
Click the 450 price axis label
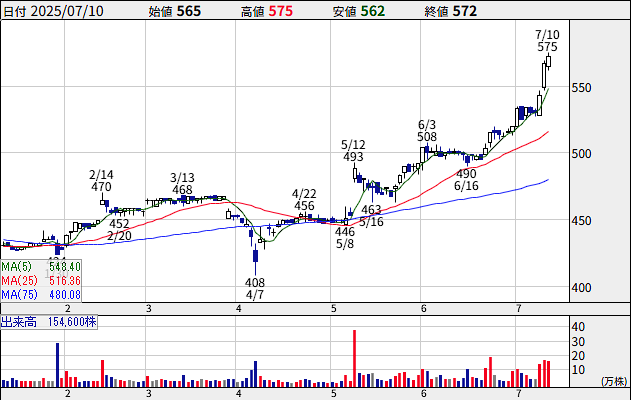tap(582, 221)
